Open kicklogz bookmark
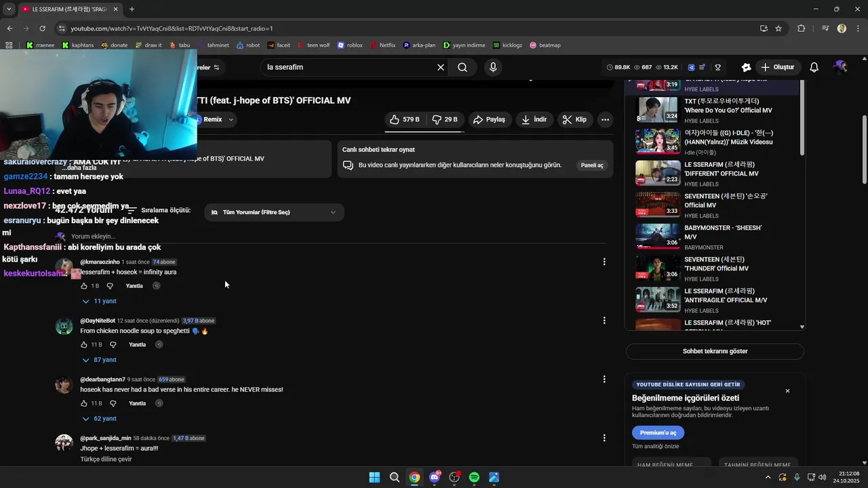 click(508, 45)
